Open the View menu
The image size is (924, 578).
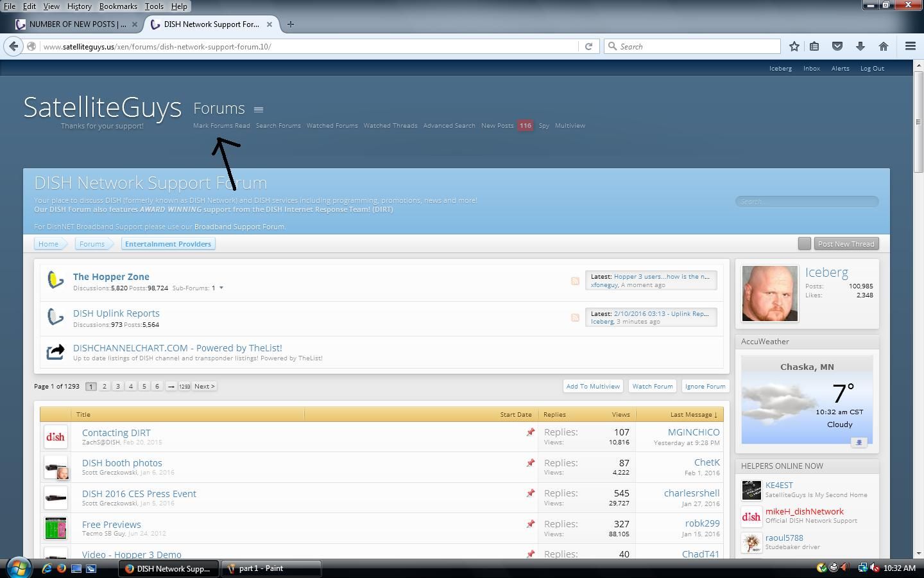(51, 6)
